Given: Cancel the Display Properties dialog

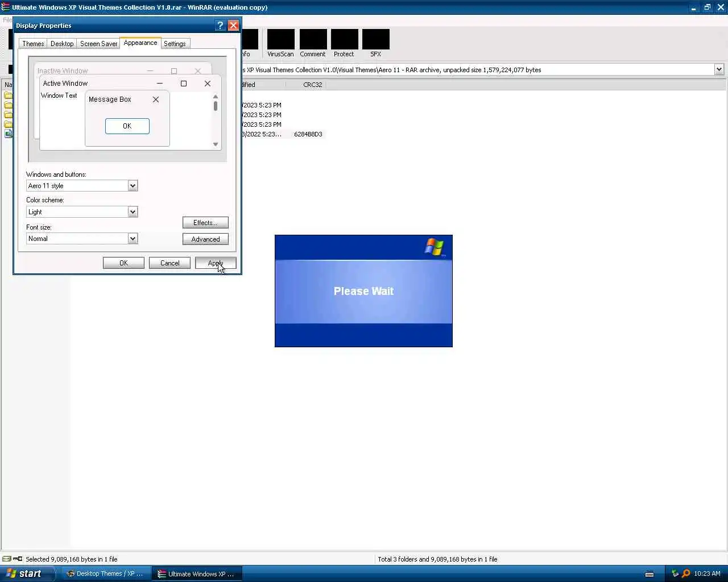Looking at the screenshot, I should [169, 263].
